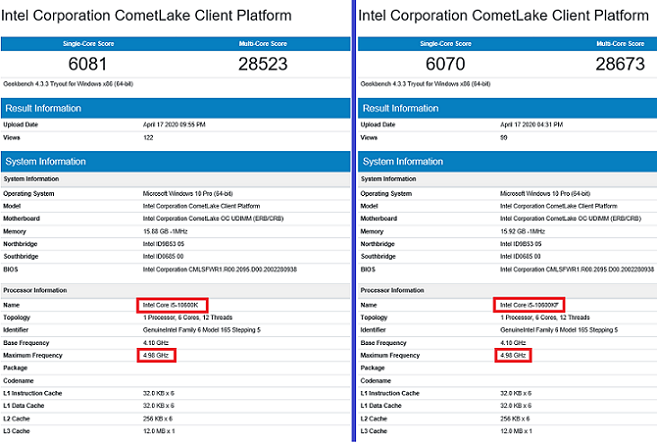Viewport: 657px width, 444px height.
Task: Select upload date April 17 2020 04:31 PM
Action: click(x=531, y=124)
